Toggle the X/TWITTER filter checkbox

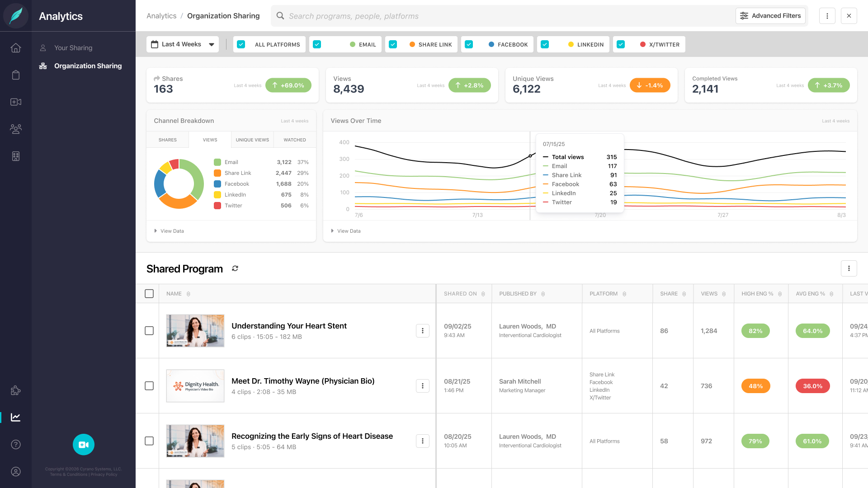621,44
